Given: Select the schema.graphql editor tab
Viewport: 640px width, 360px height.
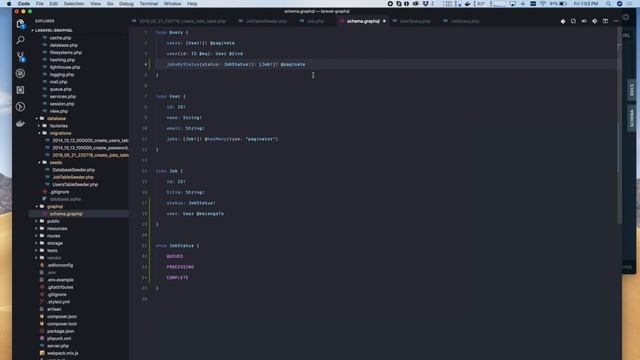Looking at the screenshot, I should (362, 21).
